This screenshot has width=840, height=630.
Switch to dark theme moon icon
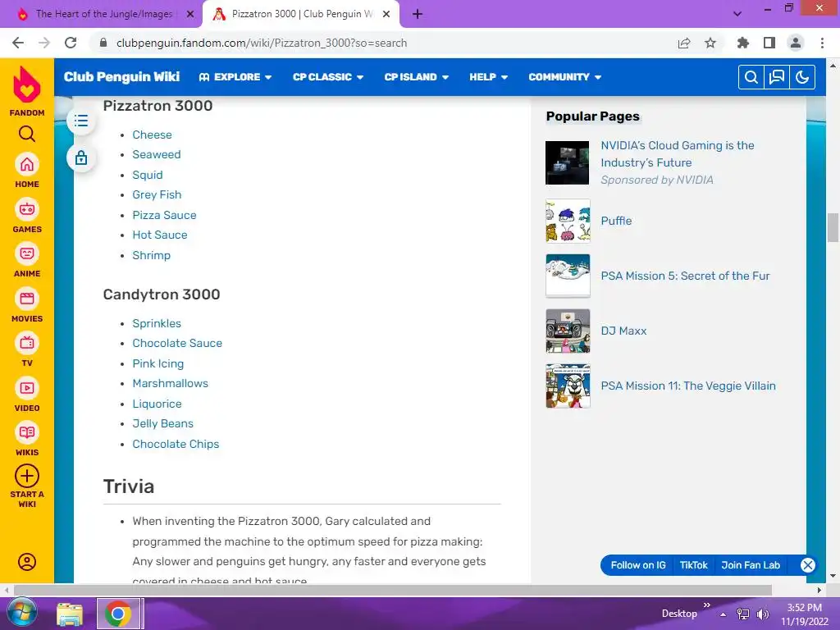[802, 77]
